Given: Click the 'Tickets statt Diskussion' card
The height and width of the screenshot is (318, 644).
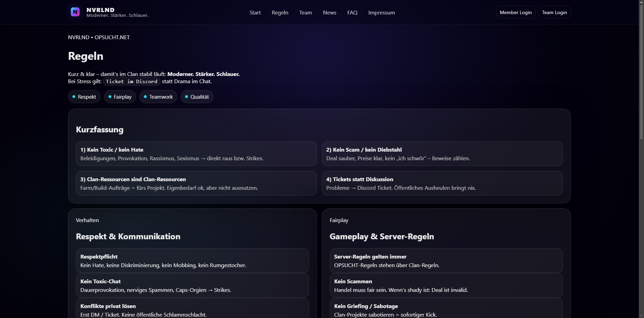Looking at the screenshot, I should tap(442, 183).
